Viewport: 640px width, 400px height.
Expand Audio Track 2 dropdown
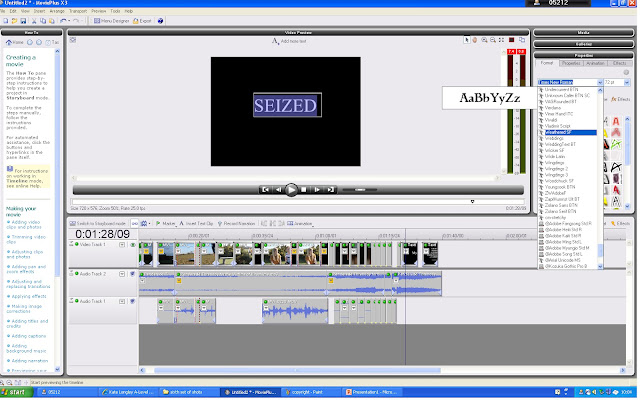pyautogui.click(x=122, y=274)
